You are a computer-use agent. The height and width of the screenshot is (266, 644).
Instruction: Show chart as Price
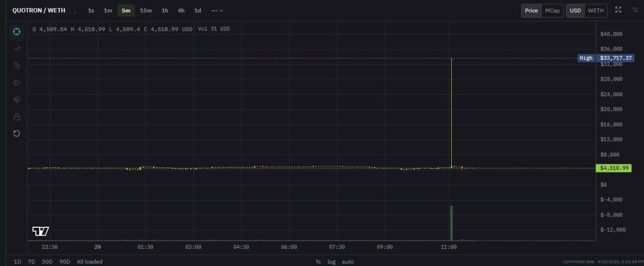pos(531,11)
